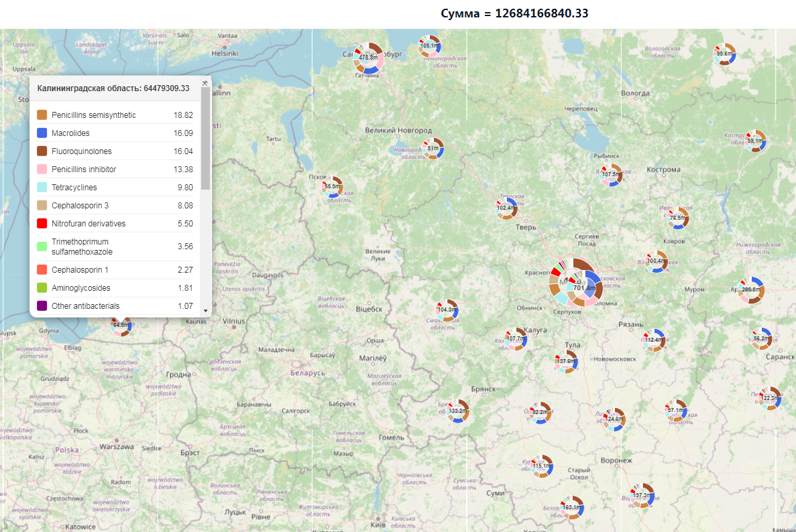The width and height of the screenshot is (796, 532).
Task: Select the Penicillins semisynthetic legend entry
Action: coord(115,115)
